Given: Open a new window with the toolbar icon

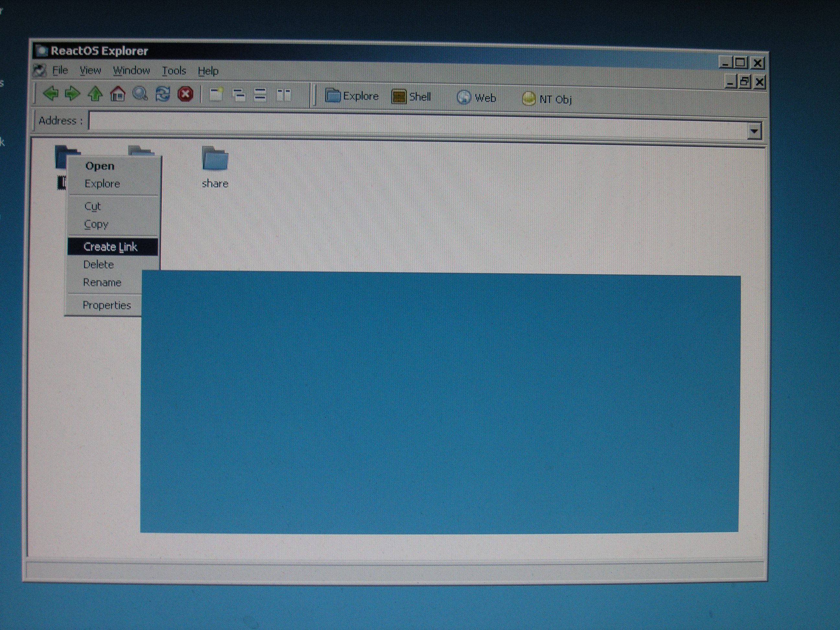Looking at the screenshot, I should [x=216, y=95].
